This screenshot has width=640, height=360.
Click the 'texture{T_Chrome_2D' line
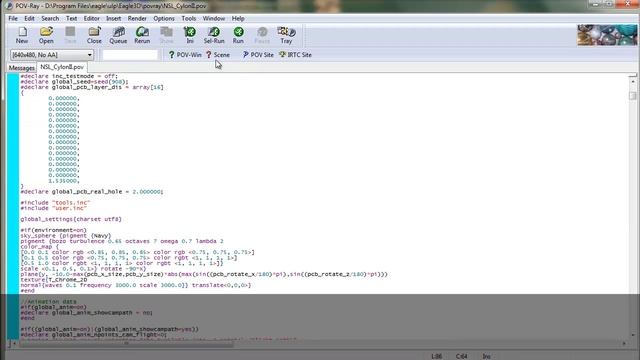pos(54,280)
